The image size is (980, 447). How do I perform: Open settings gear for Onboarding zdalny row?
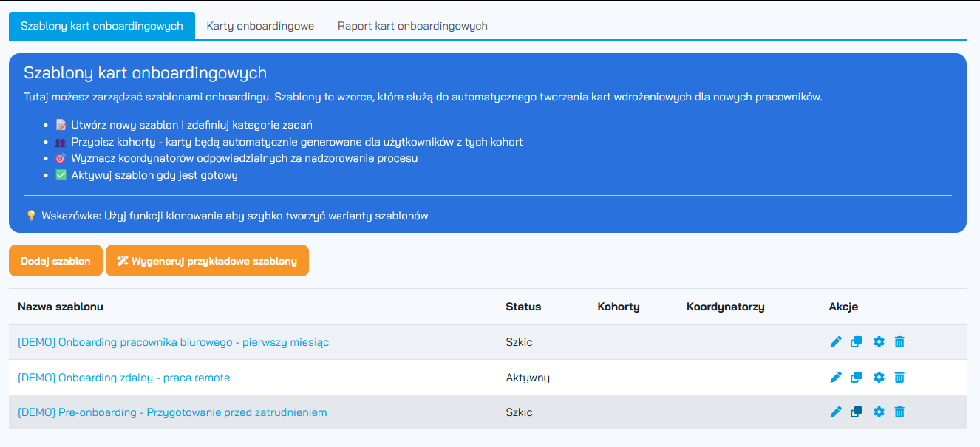[x=879, y=378]
